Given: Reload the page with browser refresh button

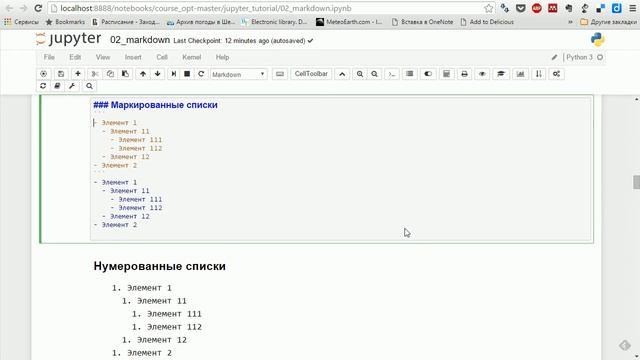Looking at the screenshot, I should tap(38, 8).
